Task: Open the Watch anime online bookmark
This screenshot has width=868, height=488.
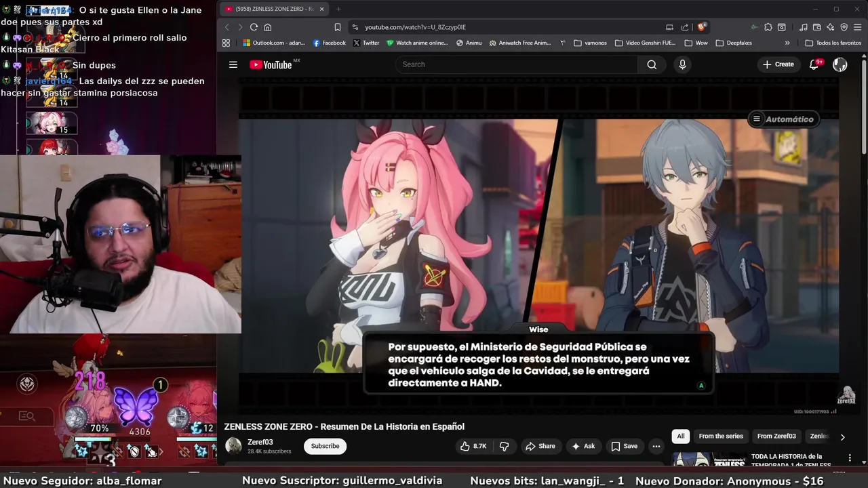Action: tap(417, 43)
